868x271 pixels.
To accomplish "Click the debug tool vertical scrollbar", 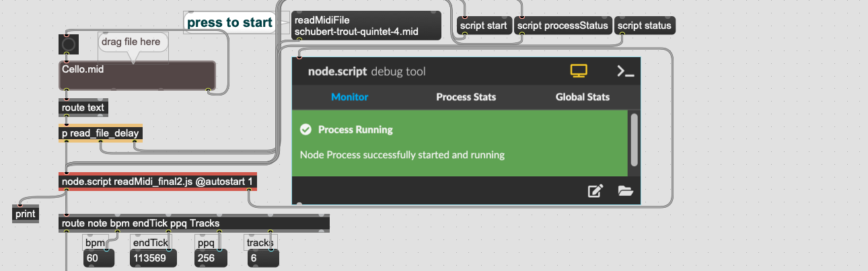I will click(x=633, y=139).
